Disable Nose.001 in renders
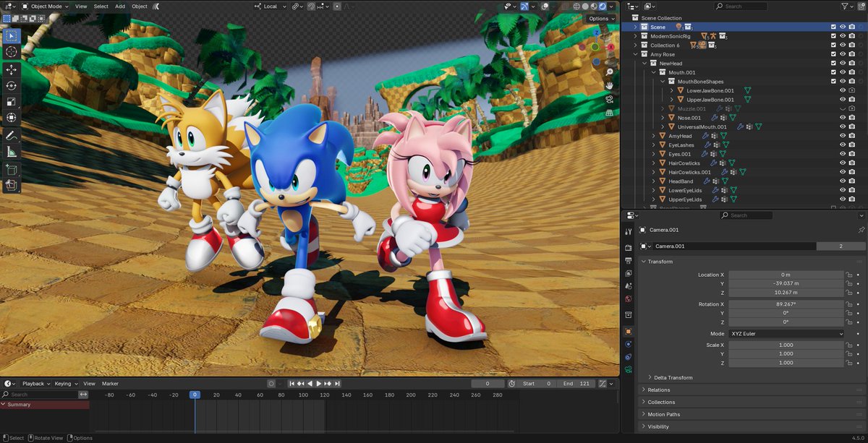The height and width of the screenshot is (443, 868). point(852,118)
